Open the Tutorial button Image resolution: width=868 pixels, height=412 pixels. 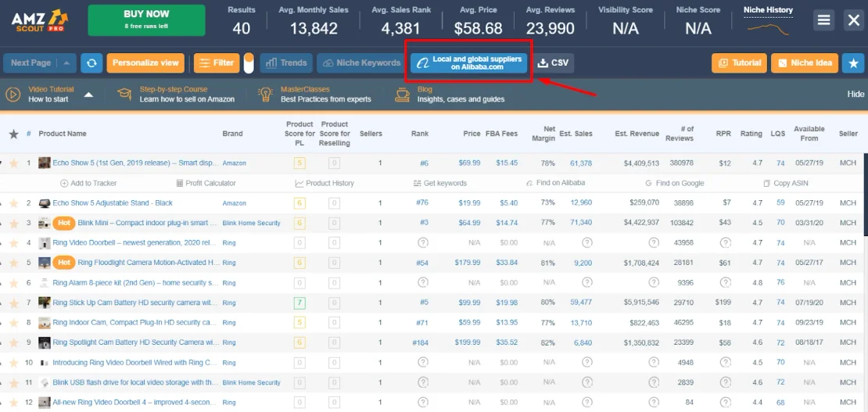[x=740, y=63]
